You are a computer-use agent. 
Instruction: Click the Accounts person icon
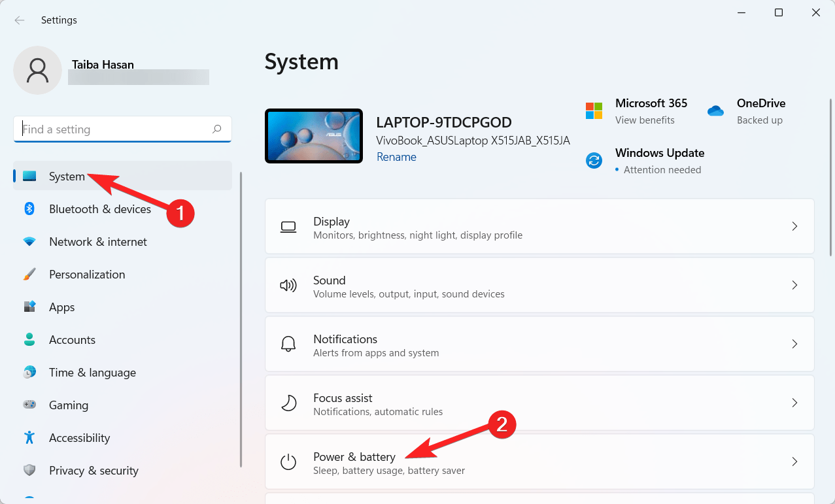(x=29, y=339)
